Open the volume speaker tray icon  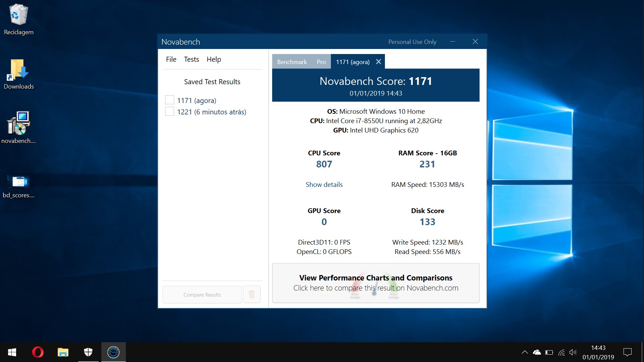pyautogui.click(x=573, y=352)
